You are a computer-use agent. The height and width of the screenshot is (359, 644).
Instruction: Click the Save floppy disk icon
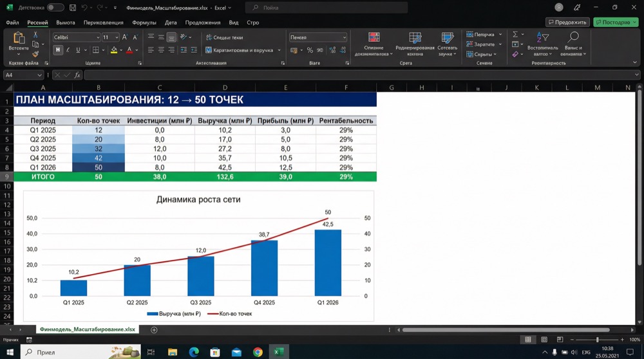[x=71, y=8]
